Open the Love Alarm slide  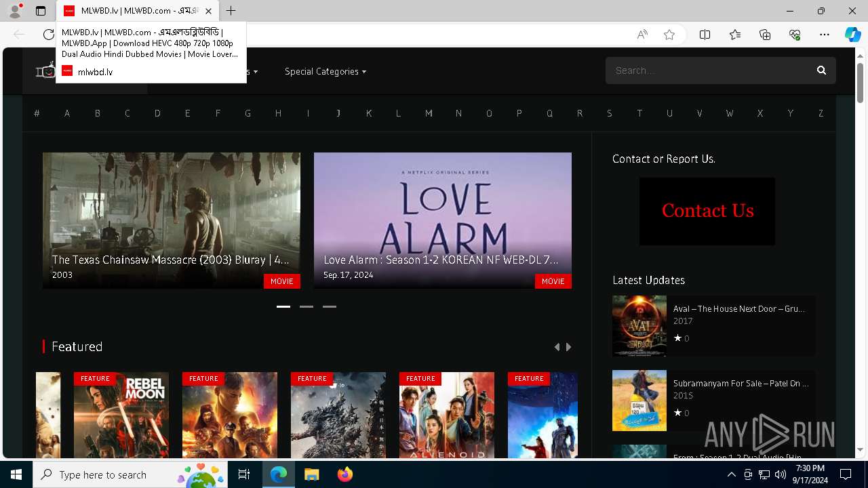tap(442, 220)
